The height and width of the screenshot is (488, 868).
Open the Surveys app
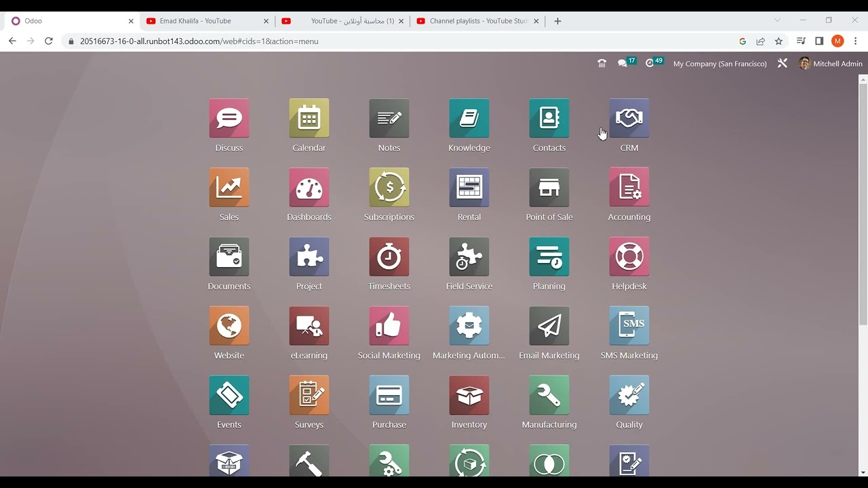point(309,395)
